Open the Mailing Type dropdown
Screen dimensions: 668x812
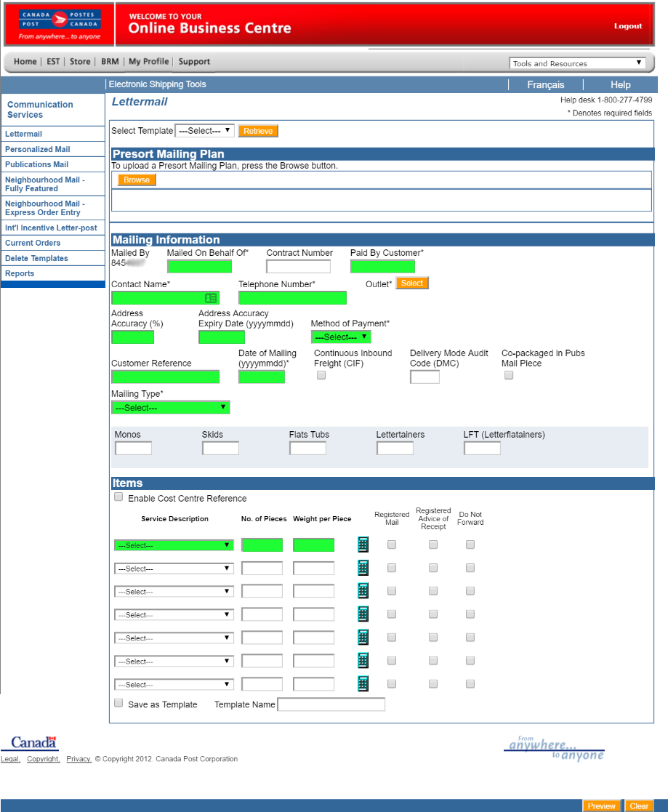170,408
